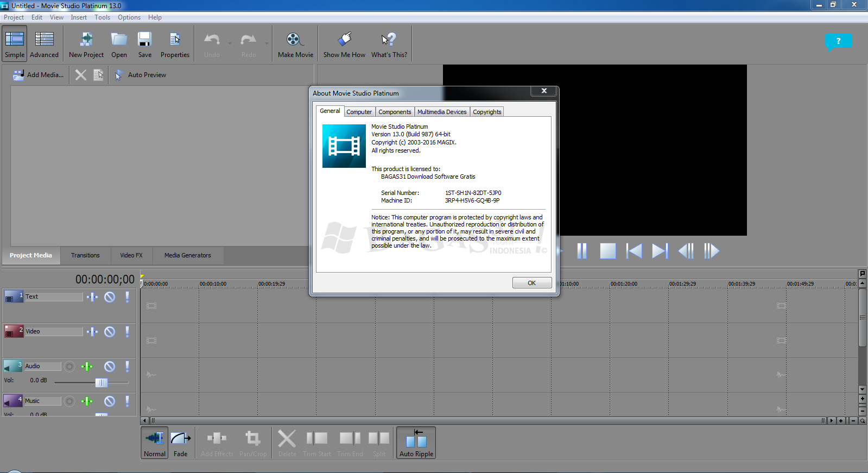
Task: Switch to Video FX tab
Action: pos(131,255)
